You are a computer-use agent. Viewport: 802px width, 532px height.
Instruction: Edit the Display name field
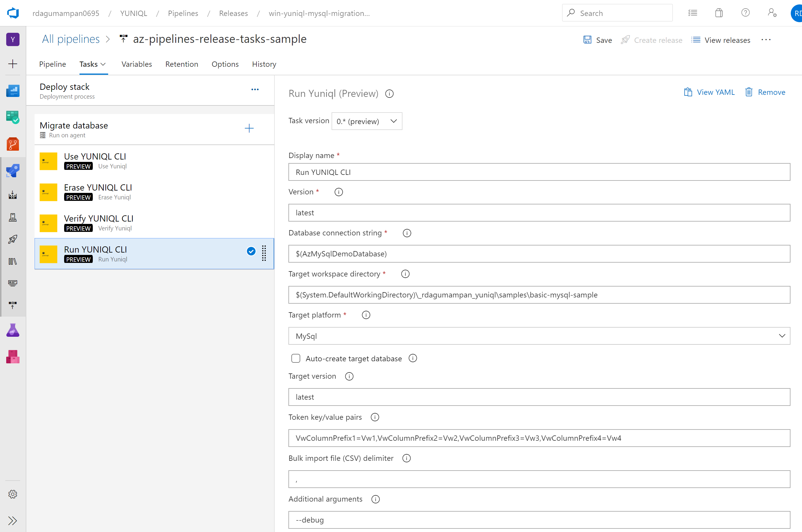(539, 172)
